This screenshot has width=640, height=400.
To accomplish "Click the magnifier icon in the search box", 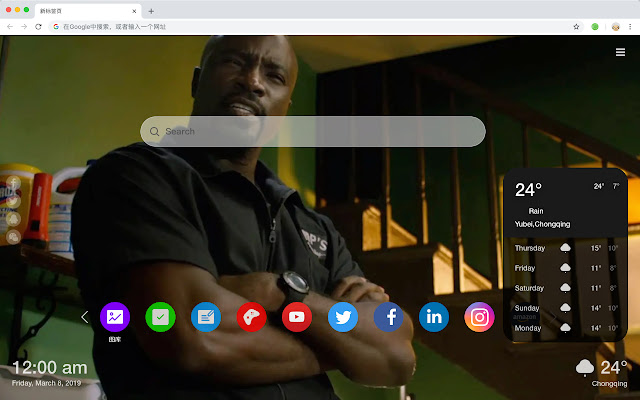I will click(x=154, y=131).
